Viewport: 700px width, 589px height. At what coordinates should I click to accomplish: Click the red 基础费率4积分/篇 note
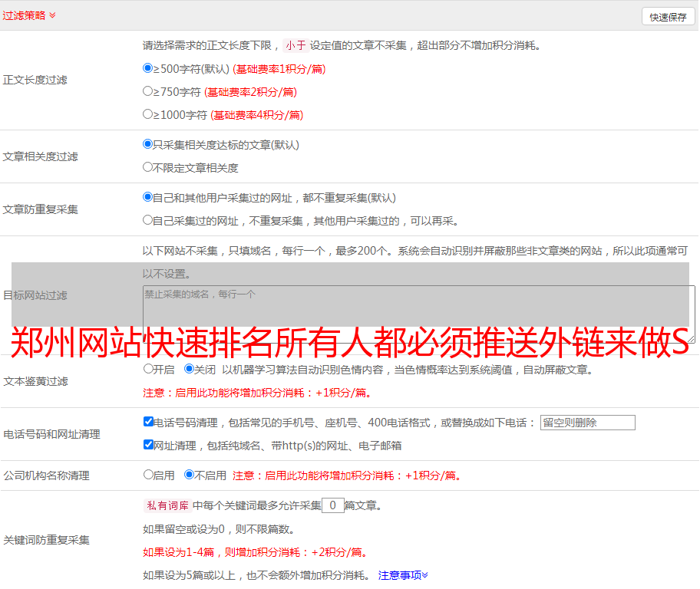tap(256, 115)
